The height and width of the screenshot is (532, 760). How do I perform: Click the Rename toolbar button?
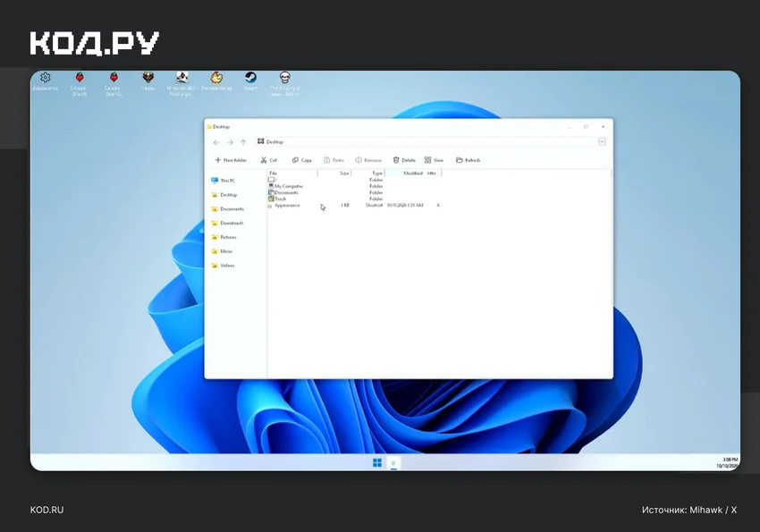coord(368,160)
